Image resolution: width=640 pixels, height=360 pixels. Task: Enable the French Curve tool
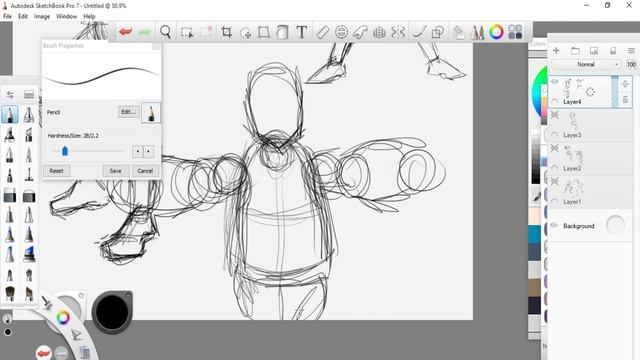tap(360, 32)
